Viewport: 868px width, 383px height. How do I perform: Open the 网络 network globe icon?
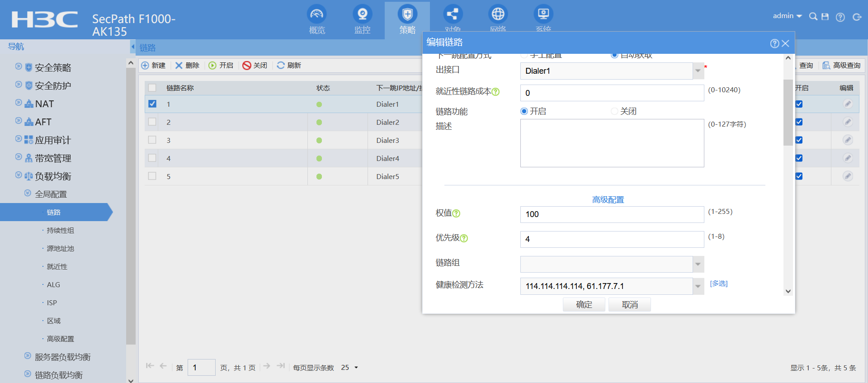pyautogui.click(x=498, y=14)
